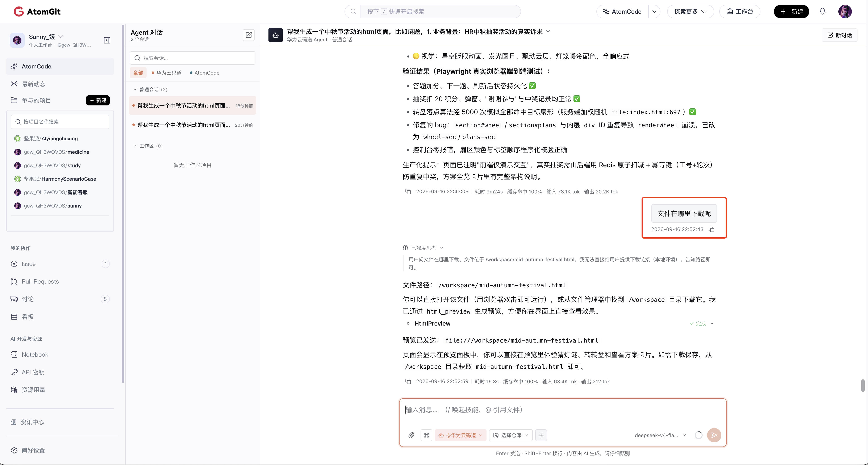The image size is (868, 465).
Task: Click search magnifier icon in top bar
Action: [x=353, y=12]
